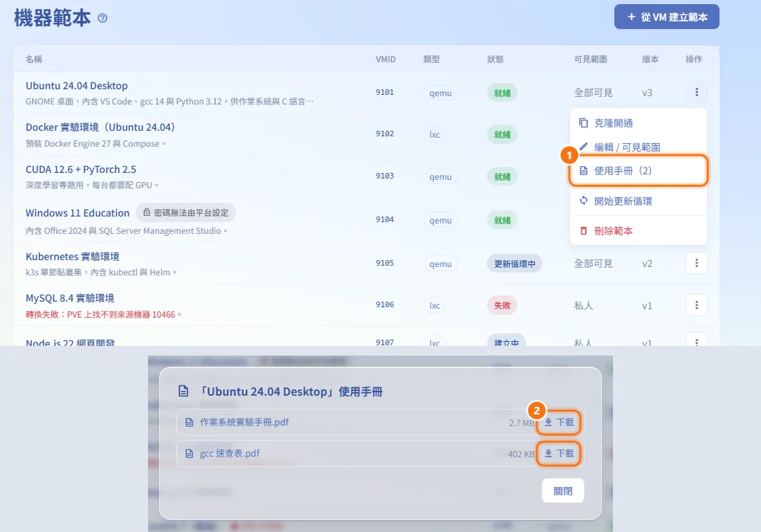Screen dimensions: 761x532
Task: Choose 使用手冊 (2) in the menu
Action: click(x=639, y=170)
